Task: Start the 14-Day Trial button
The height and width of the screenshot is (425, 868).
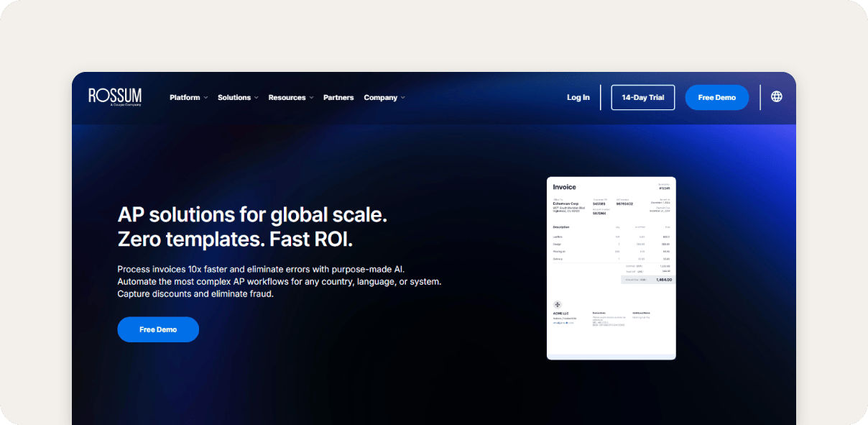Action: 643,97
